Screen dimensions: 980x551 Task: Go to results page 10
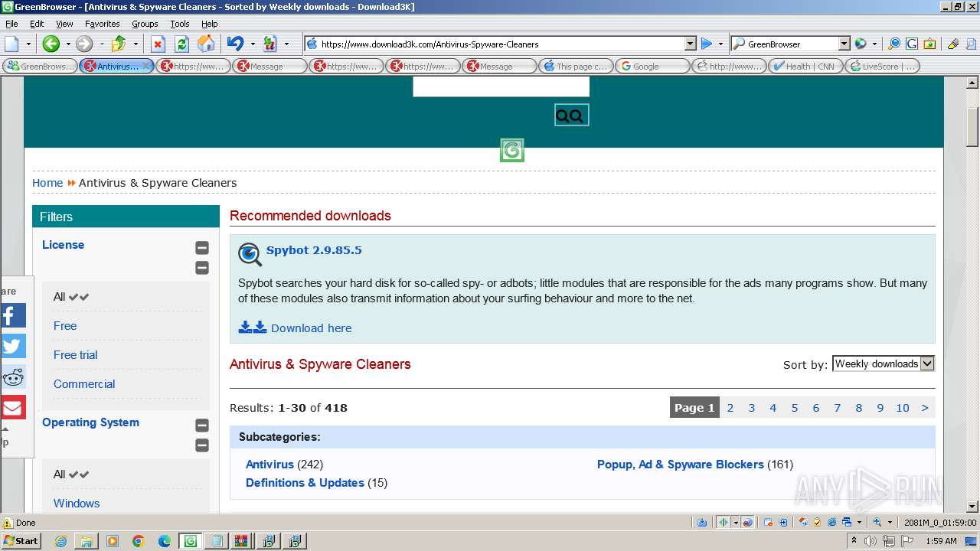click(x=903, y=408)
